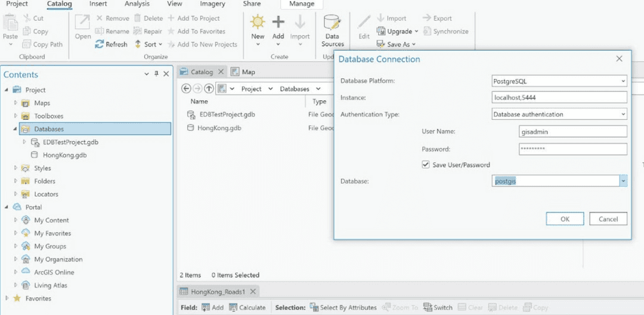The height and width of the screenshot is (315, 644).
Task: Uncheck Save User/Password checkbox
Action: coord(426,165)
